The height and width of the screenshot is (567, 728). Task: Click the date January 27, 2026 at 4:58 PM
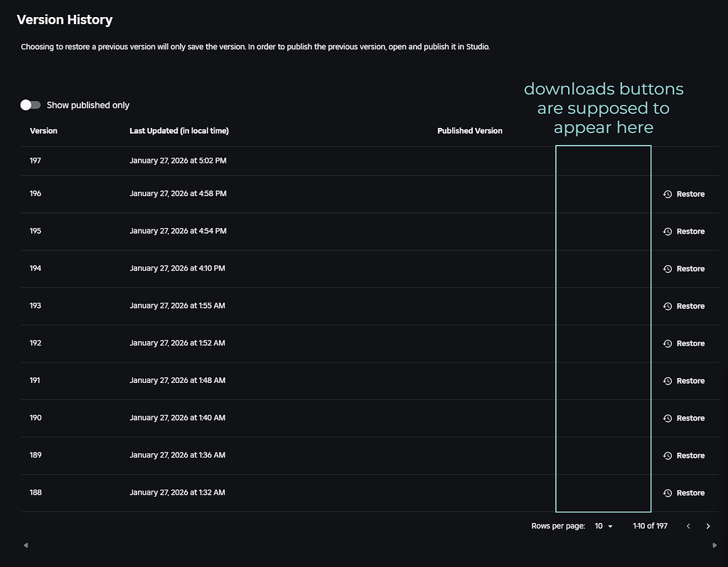pyautogui.click(x=178, y=193)
